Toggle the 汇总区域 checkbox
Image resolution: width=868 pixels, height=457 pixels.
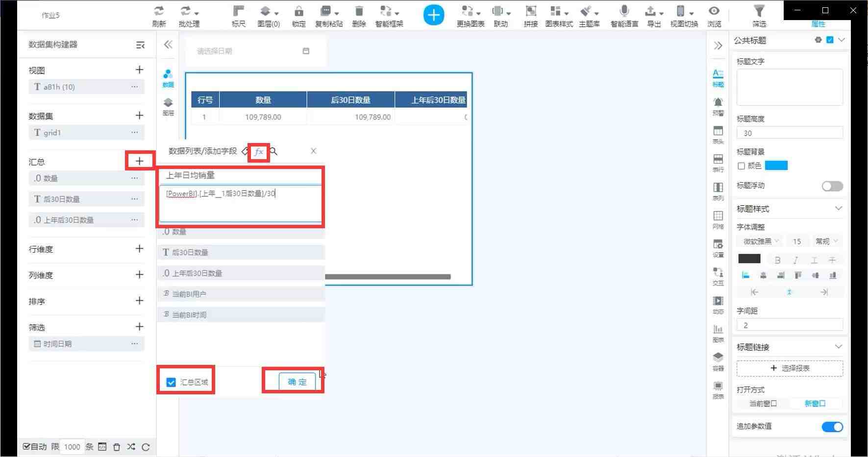point(171,382)
